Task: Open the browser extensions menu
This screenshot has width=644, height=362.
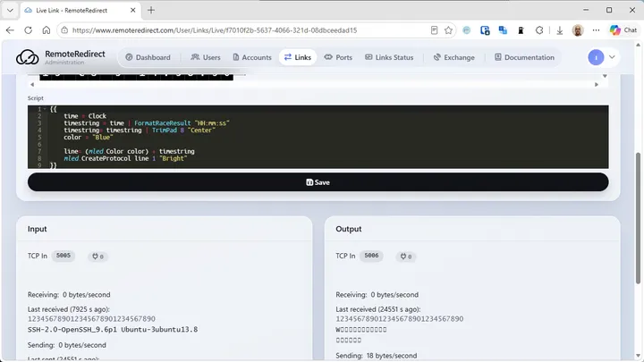Action: [539, 30]
